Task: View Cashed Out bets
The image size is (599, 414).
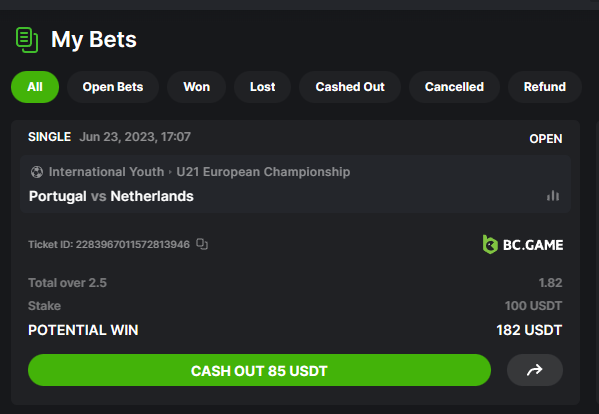Action: pos(350,87)
